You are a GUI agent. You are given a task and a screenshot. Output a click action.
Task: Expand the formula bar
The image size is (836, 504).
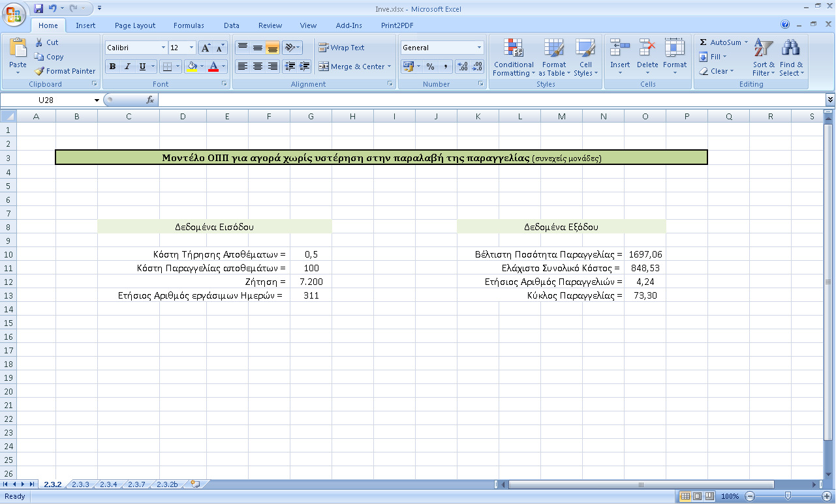click(830, 100)
